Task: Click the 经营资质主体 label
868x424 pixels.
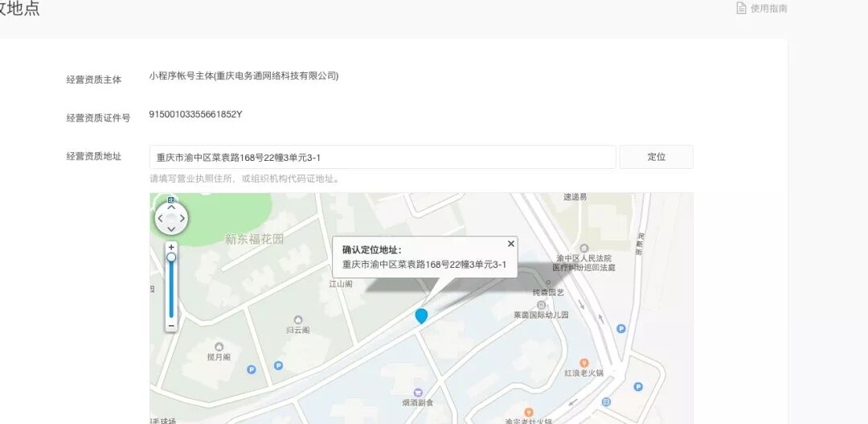Action: point(93,80)
